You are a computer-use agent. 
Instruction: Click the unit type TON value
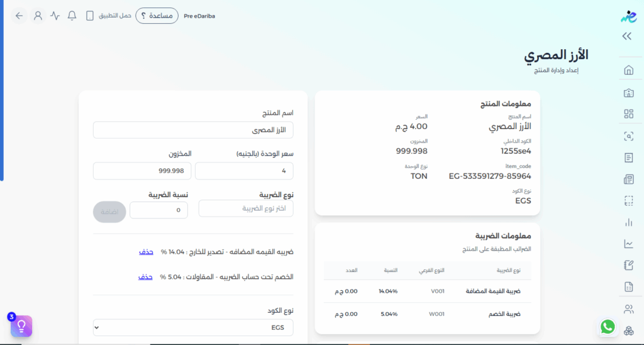click(419, 176)
